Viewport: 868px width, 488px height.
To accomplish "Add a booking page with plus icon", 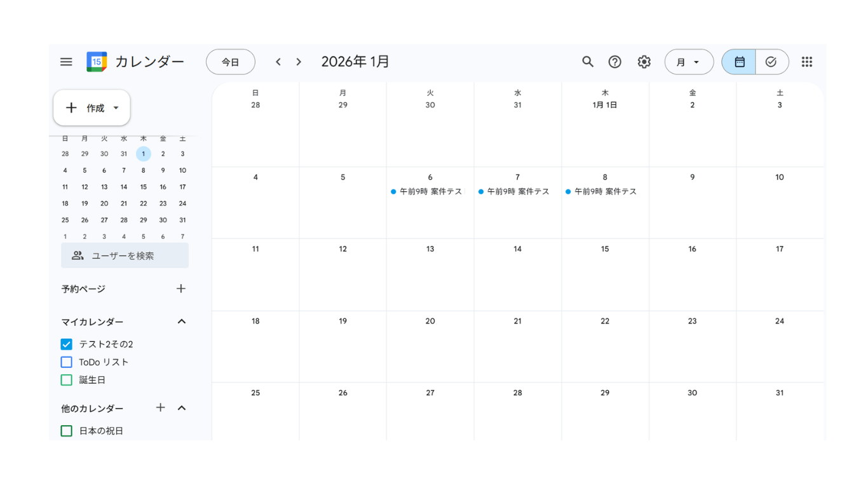I will coord(181,288).
